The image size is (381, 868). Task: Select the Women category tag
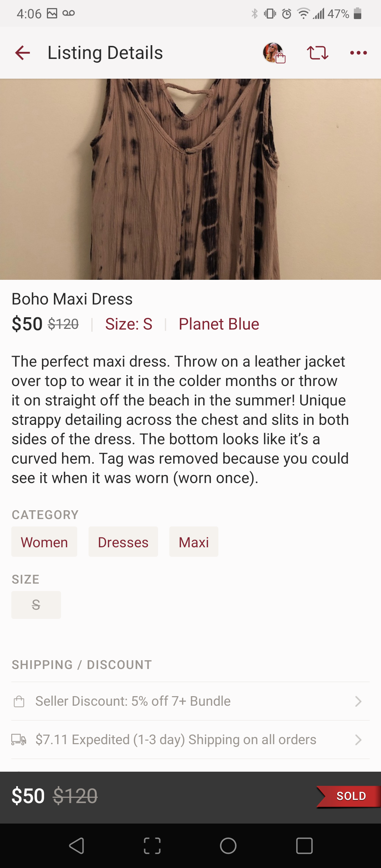pos(44,542)
